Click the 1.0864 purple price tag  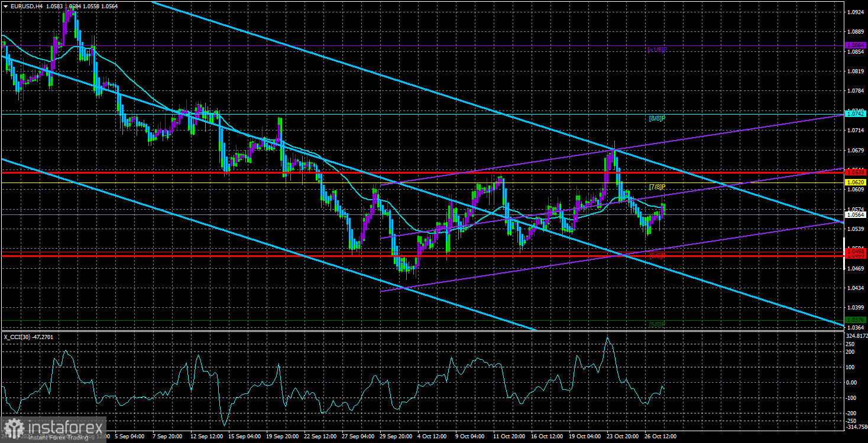tap(856, 45)
